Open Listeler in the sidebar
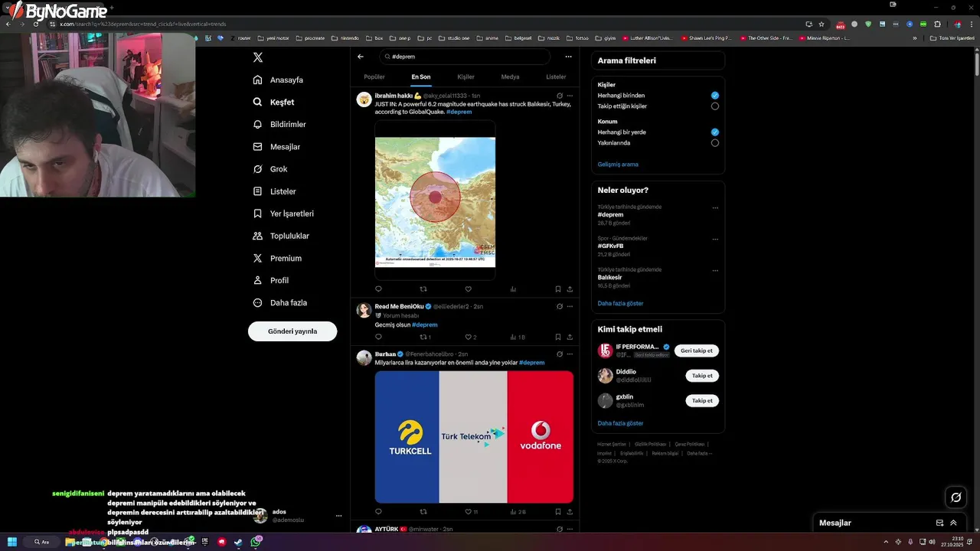Screen dimensions: 980x551 coord(274,191)
